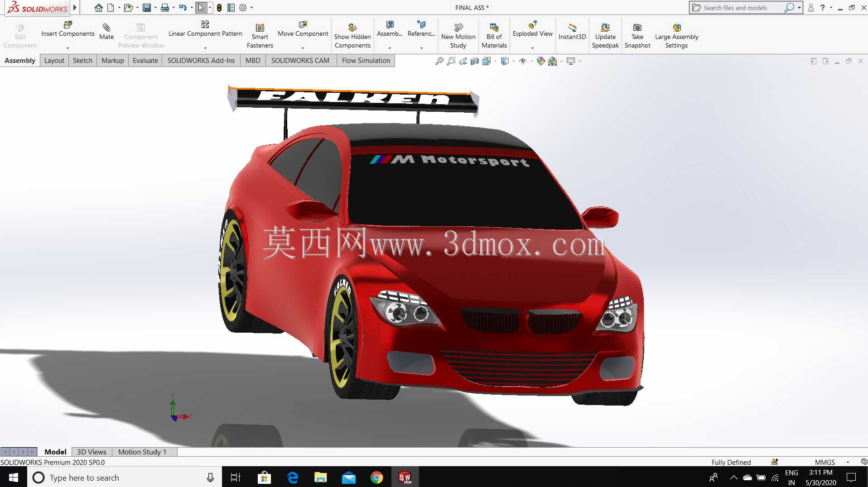Click Insert Components tool
The image size is (868, 487).
(x=68, y=29)
